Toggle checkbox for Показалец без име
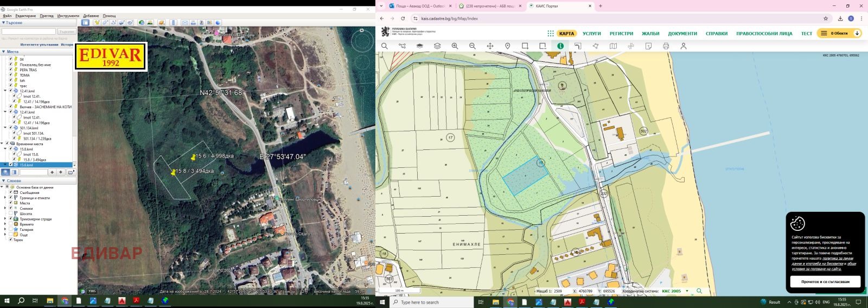 coord(11,65)
